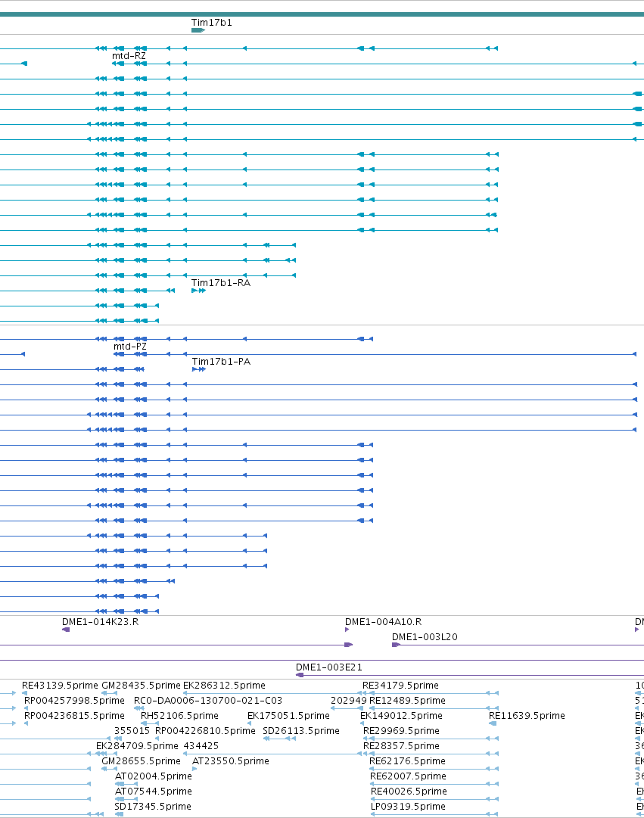The image size is (644, 818).
Task: Open EST AT02004.5prime
Action: point(154,776)
